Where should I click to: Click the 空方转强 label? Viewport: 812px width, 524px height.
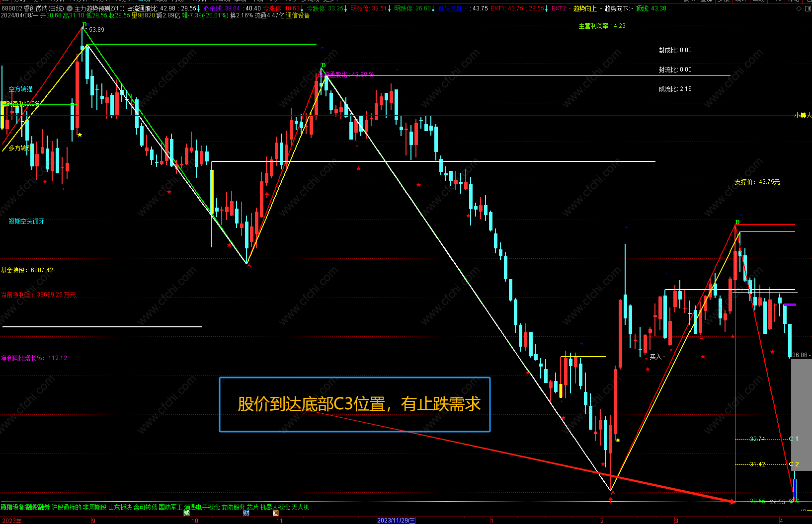click(x=20, y=89)
